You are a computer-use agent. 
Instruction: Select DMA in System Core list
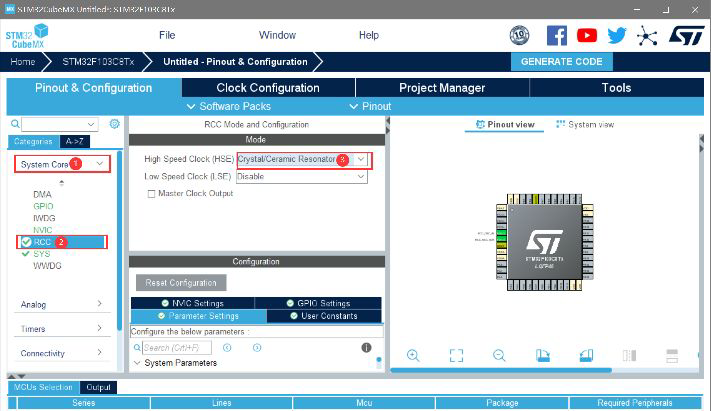(x=43, y=194)
